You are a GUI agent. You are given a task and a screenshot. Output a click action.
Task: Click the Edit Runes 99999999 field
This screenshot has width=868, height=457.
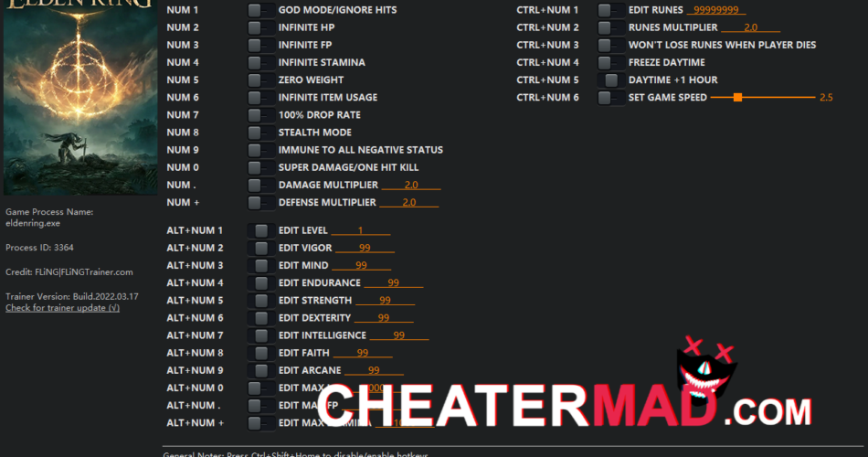[x=716, y=10]
